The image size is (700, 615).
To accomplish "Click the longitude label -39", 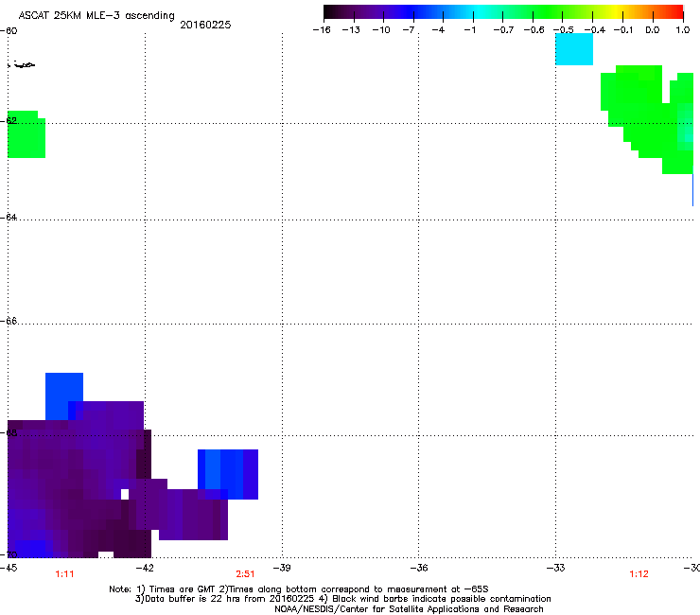I will 282,568.
